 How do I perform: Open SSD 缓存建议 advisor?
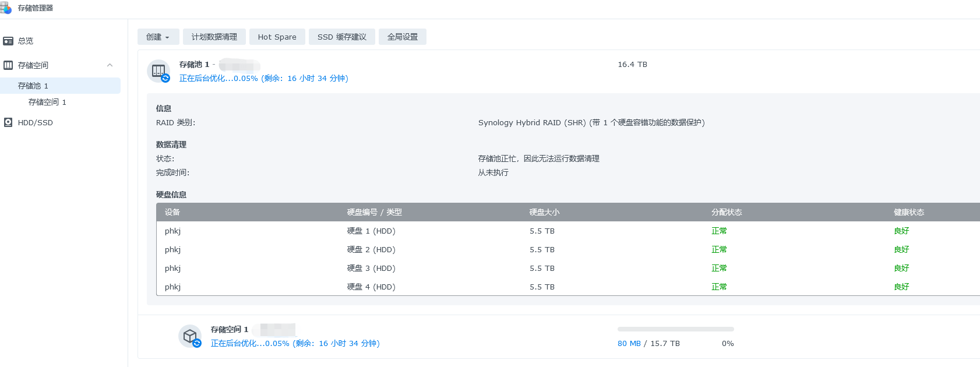point(341,37)
